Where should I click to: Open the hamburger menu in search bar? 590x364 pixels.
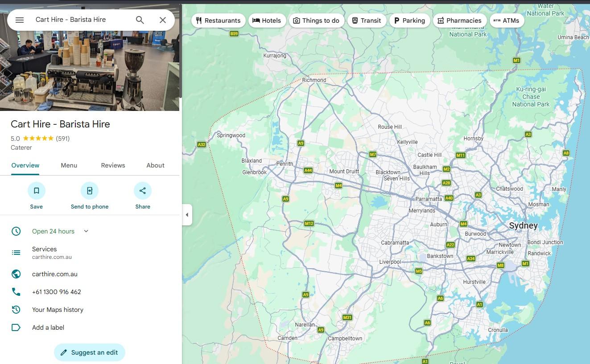(x=19, y=20)
